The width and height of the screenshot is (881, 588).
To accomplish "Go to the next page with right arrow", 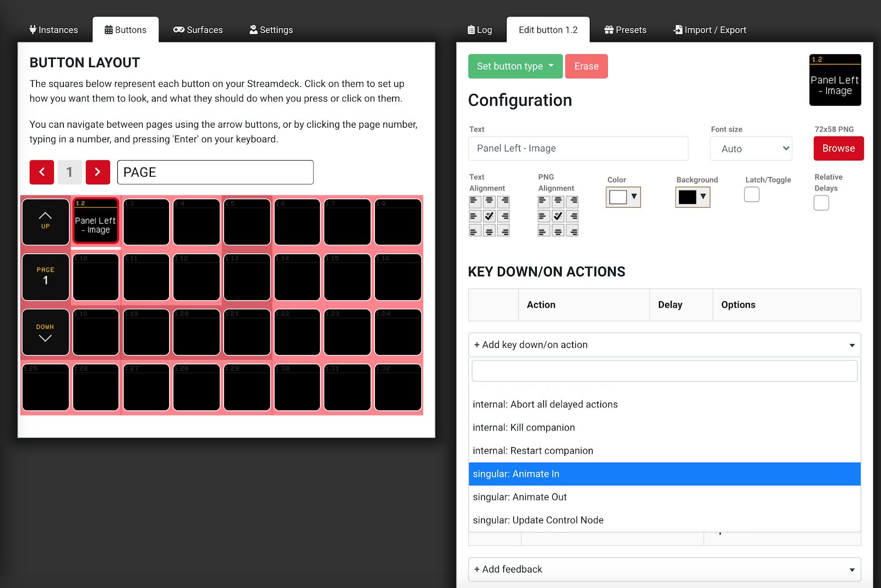I will tap(98, 172).
